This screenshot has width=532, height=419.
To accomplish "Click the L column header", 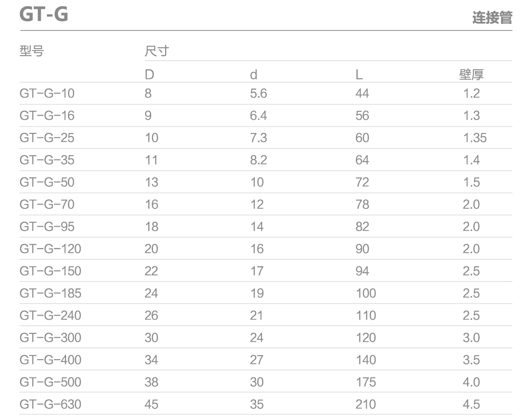I will coord(359,74).
